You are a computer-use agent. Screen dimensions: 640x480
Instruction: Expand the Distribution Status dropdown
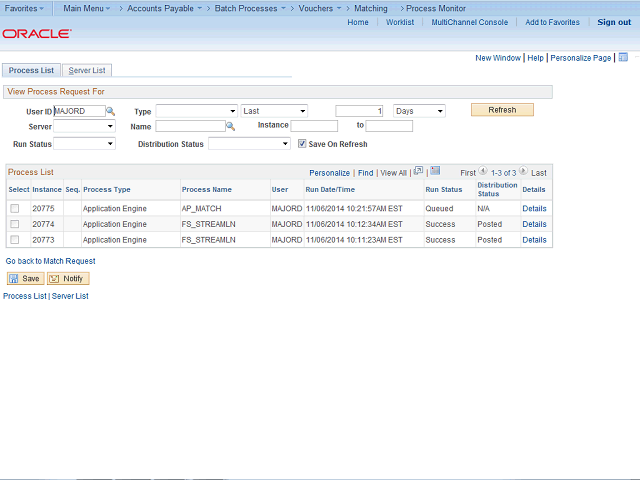click(x=248, y=144)
